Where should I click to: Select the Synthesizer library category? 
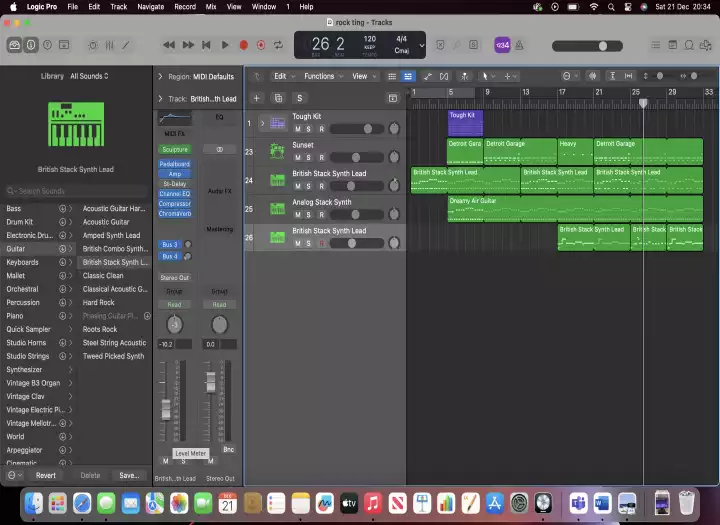[39, 369]
